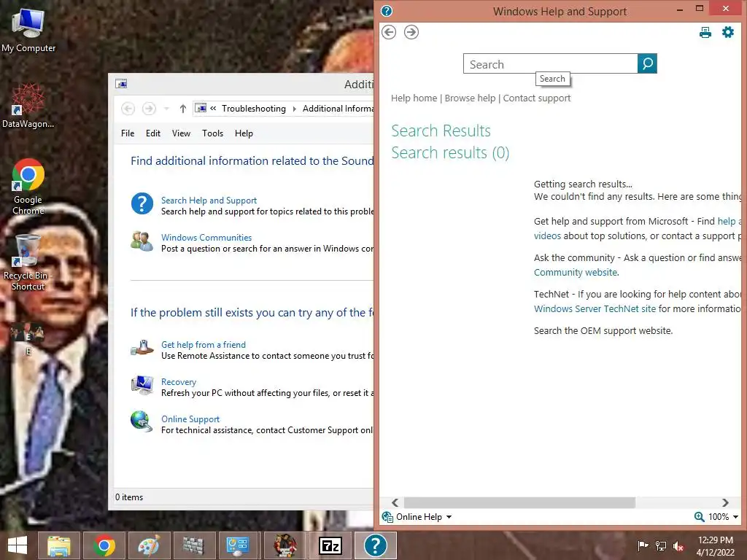Go back in the Troubleshooting window

128,109
